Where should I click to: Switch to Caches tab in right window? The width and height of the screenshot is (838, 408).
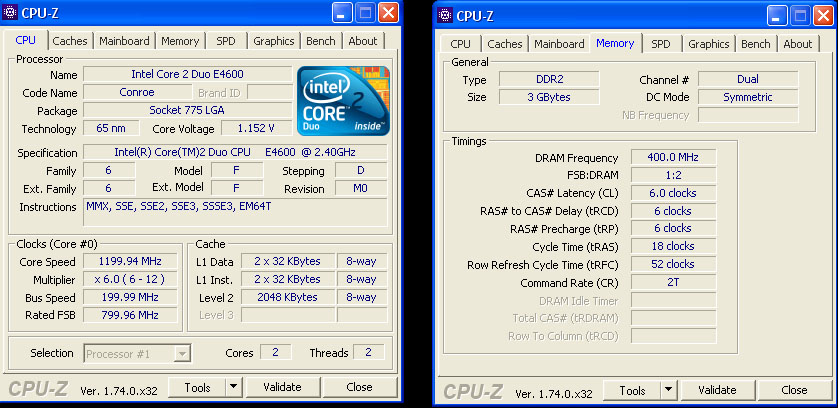[505, 44]
